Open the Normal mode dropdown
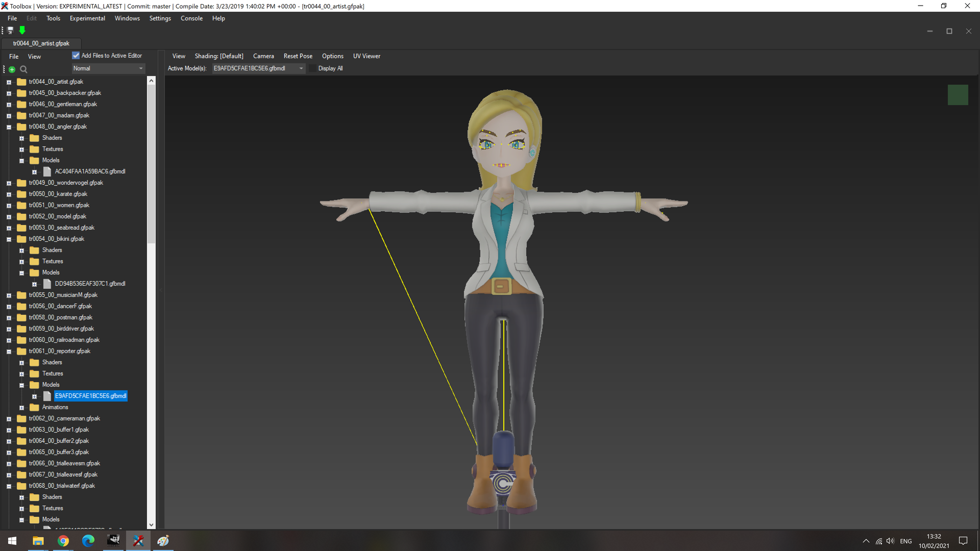 (x=108, y=68)
